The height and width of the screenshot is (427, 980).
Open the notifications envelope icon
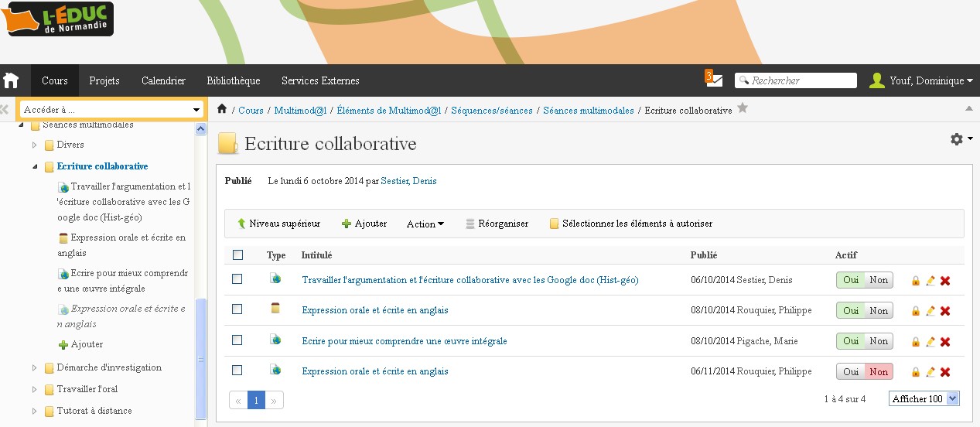coord(714,80)
